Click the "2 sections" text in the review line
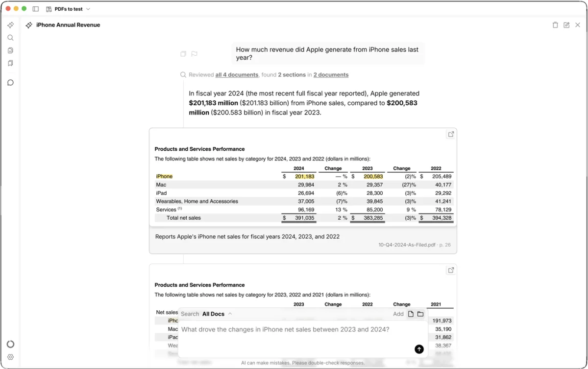Image resolution: width=588 pixels, height=369 pixels. (292, 75)
